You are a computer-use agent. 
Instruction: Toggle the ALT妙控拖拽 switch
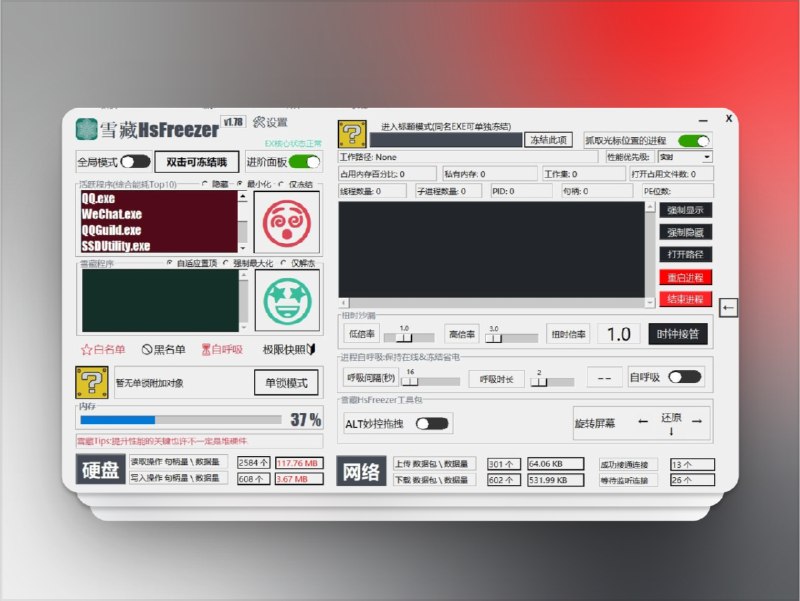pos(432,423)
